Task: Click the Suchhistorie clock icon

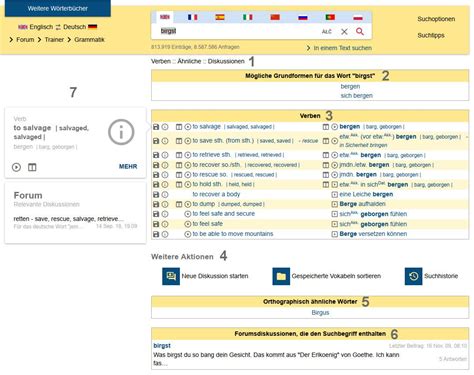Action: (413, 276)
